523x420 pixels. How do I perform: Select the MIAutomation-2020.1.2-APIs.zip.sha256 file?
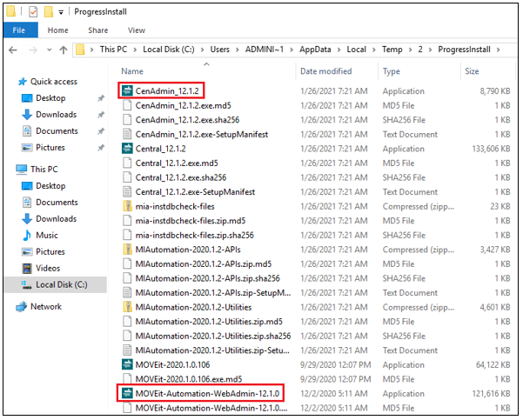207,278
